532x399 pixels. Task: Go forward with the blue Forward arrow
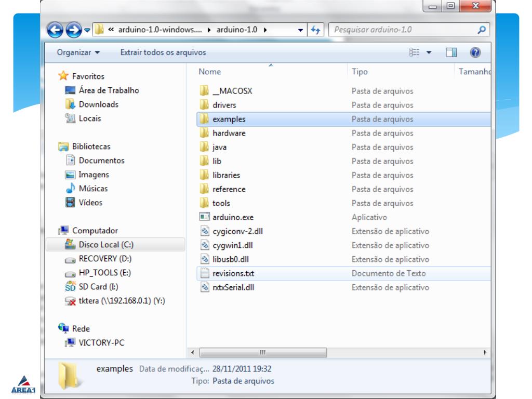pyautogui.click(x=74, y=30)
